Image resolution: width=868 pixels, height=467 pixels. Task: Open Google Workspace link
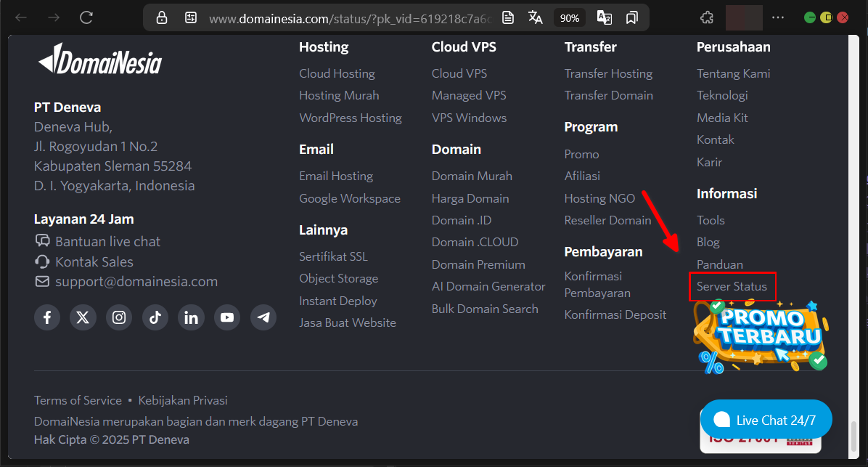click(x=350, y=198)
